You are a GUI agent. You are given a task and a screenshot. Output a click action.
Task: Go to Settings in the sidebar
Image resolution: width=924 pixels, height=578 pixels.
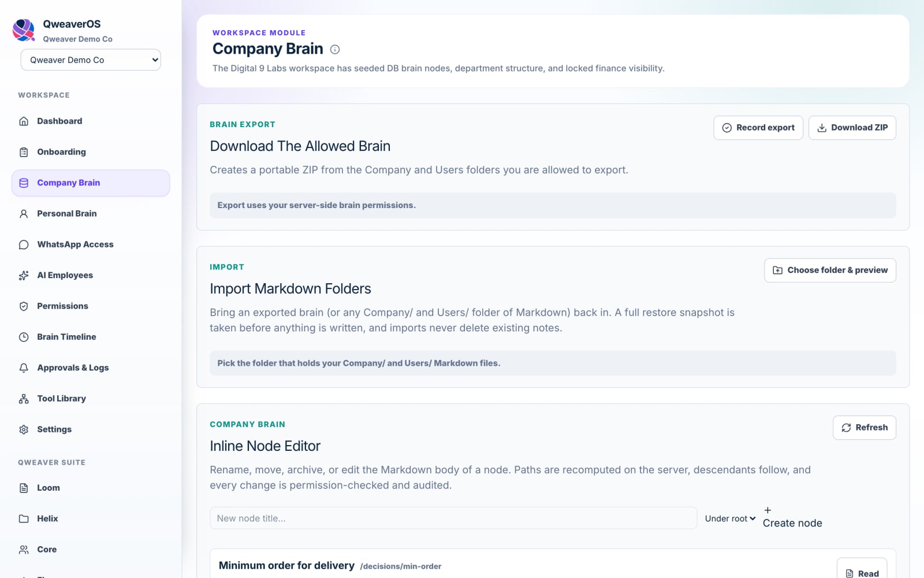(91, 429)
